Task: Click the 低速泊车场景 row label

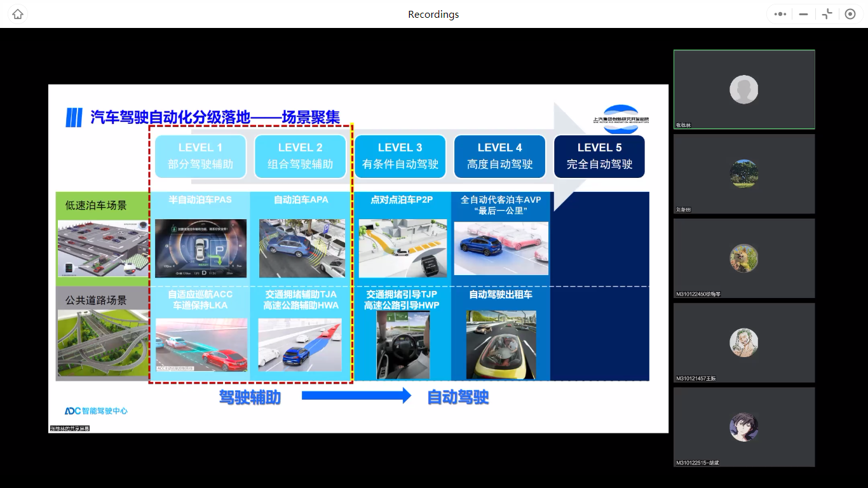Action: coord(96,205)
